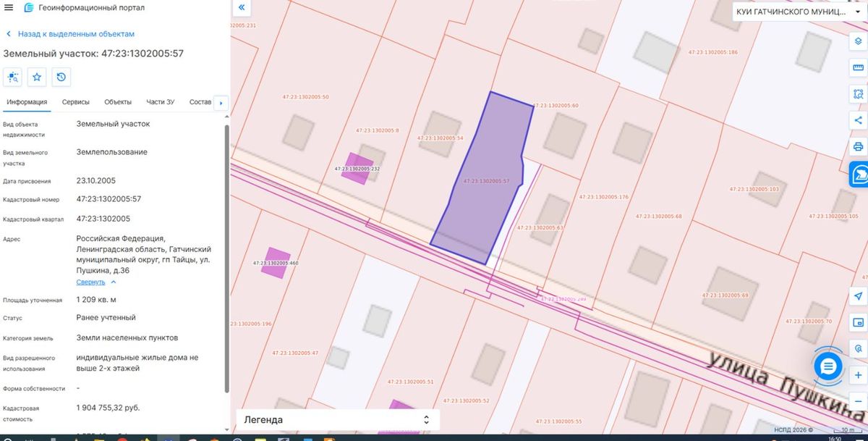Click the map label 47:23:1302005:68
The width and height of the screenshot is (868, 441).
pos(659,216)
